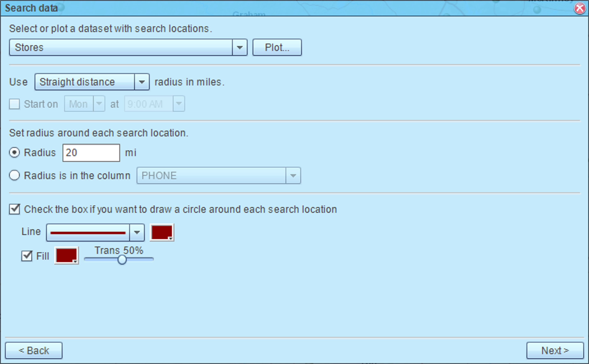Go to previous step with Back

(34, 350)
